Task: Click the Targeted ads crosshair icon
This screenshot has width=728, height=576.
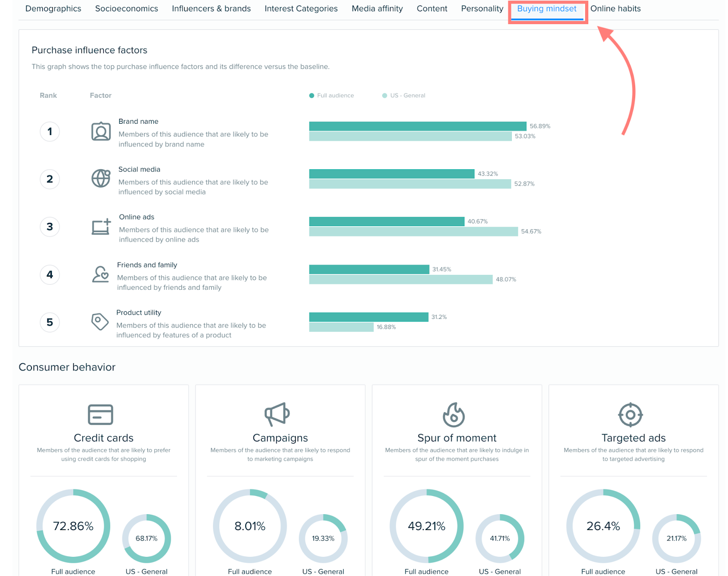Action: [x=630, y=414]
